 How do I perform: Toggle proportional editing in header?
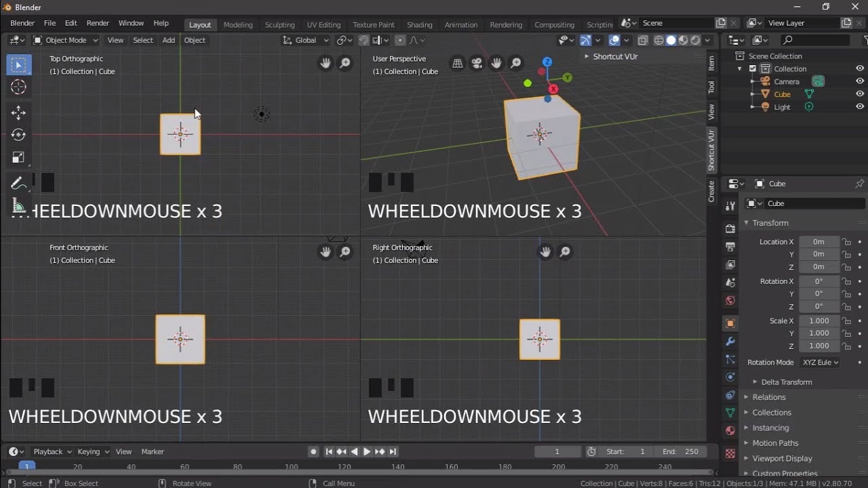[400, 40]
